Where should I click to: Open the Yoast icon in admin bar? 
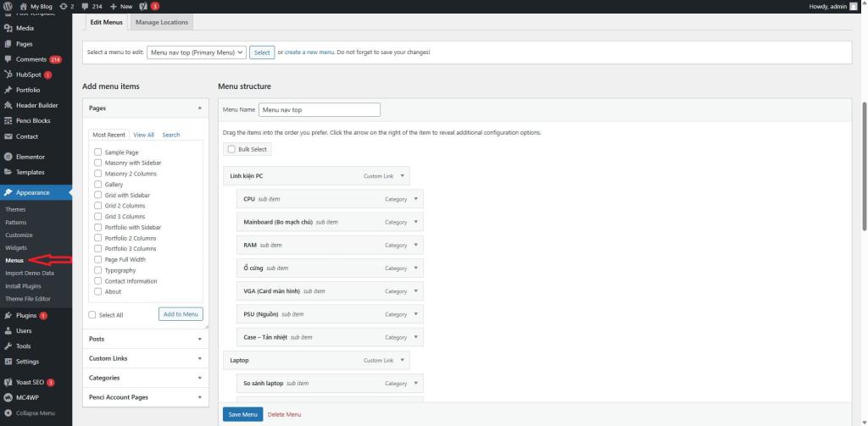pos(143,7)
